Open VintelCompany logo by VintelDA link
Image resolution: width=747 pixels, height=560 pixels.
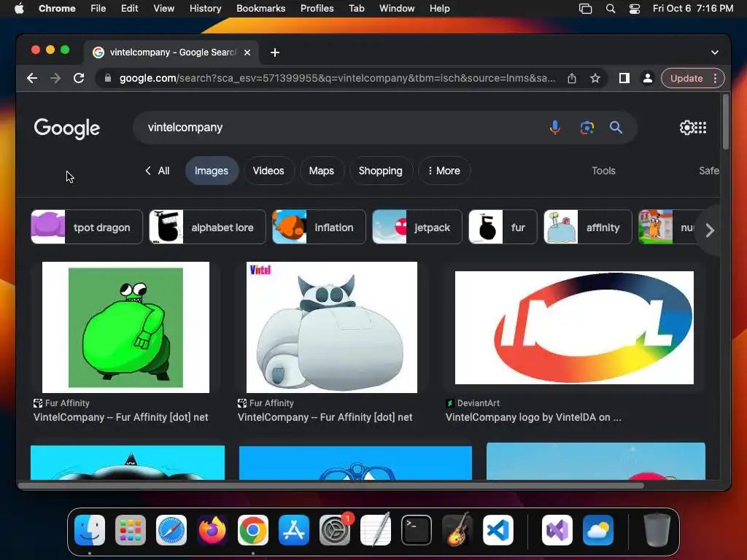pyautogui.click(x=533, y=417)
